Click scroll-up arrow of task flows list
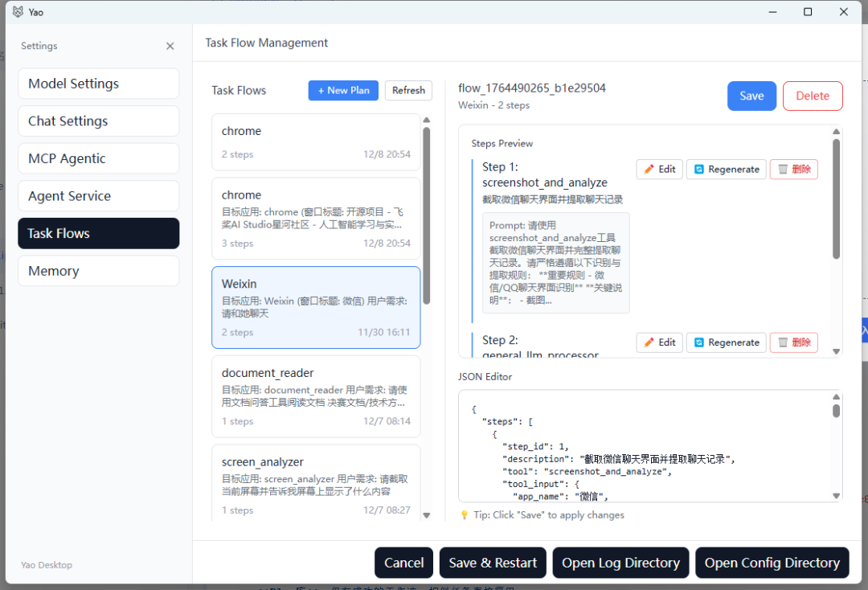 426,120
